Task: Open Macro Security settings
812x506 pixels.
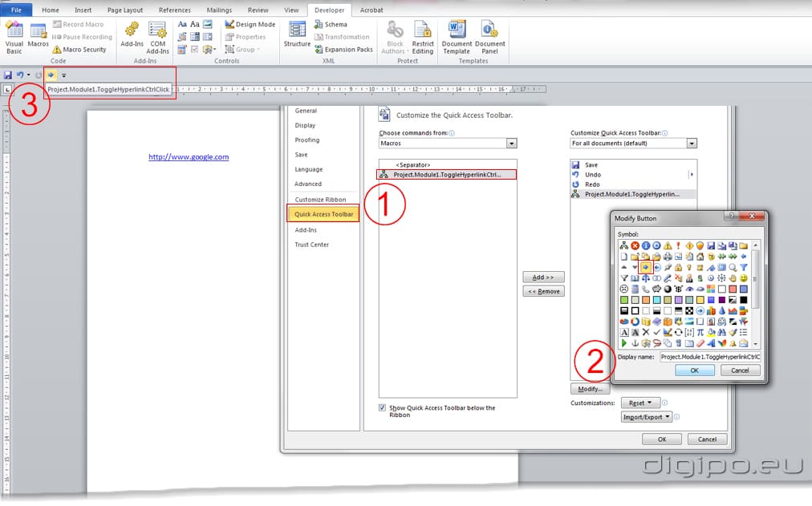Action: pos(79,50)
